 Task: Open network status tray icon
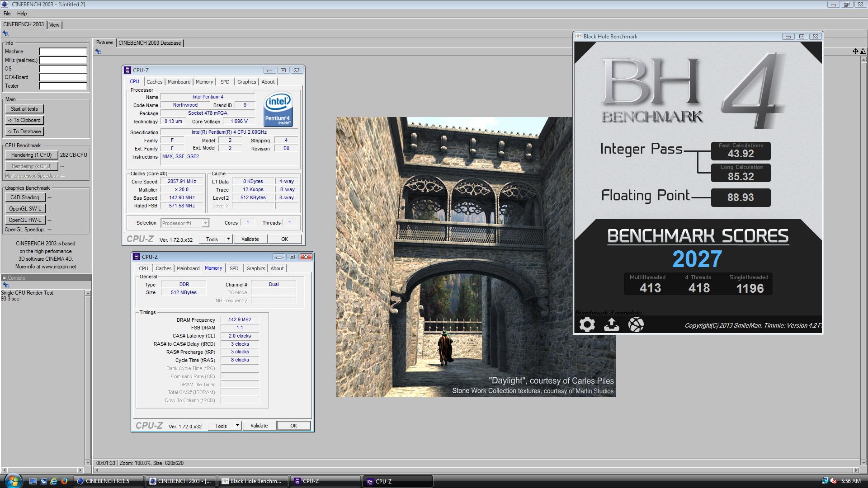[825, 481]
